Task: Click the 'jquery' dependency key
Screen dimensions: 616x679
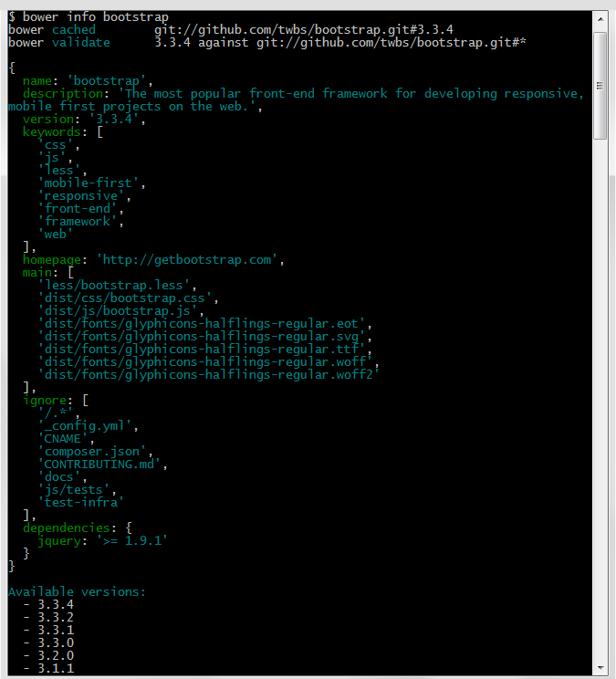Action: coord(59,541)
